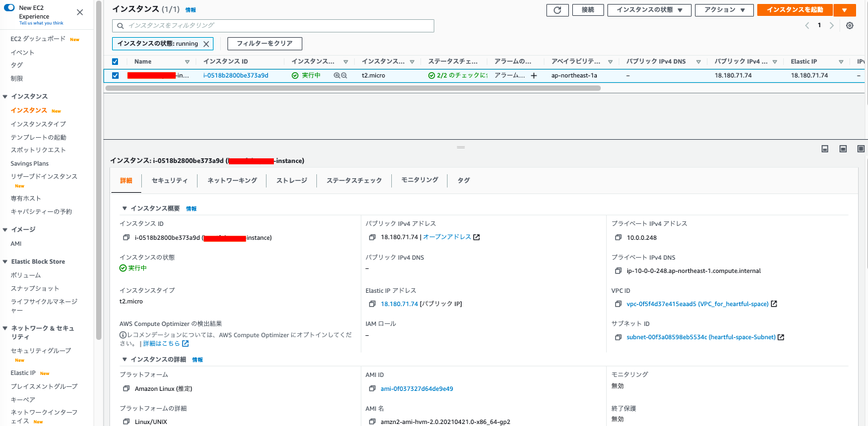
Task: Toggle the New EC2 Experience switch
Action: coord(10,8)
